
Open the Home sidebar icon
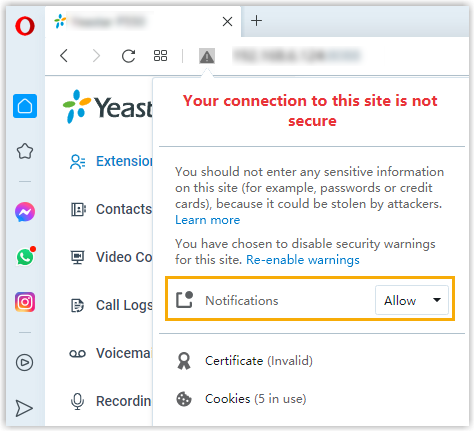(x=25, y=106)
